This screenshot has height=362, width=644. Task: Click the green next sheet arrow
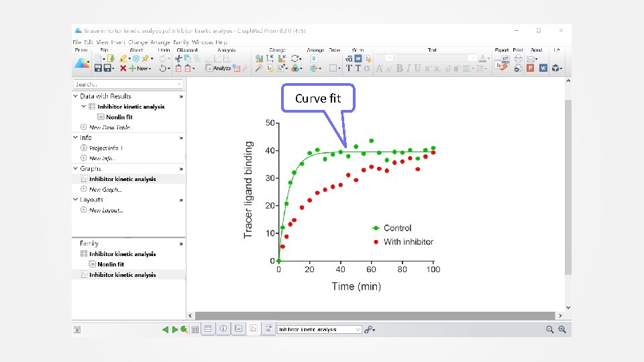pos(175,329)
